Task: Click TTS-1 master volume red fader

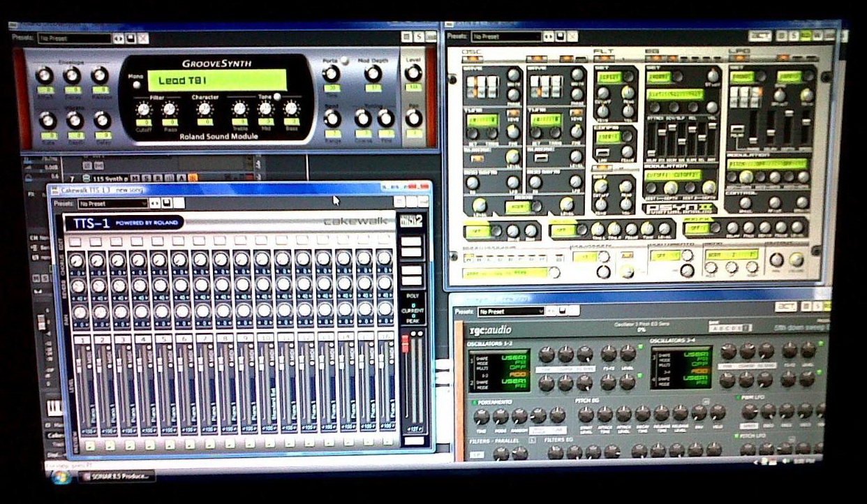Action: (x=404, y=342)
